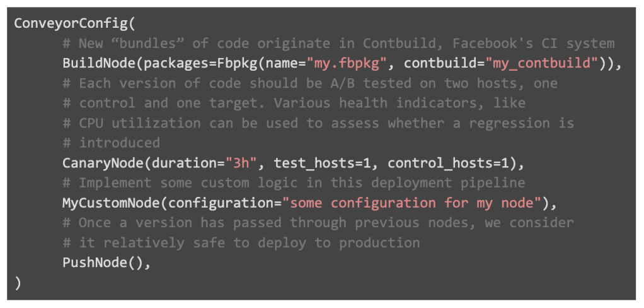Image resolution: width=644 pixels, height=308 pixels.
Task: Click the BuildNode function name
Action: tap(99, 63)
